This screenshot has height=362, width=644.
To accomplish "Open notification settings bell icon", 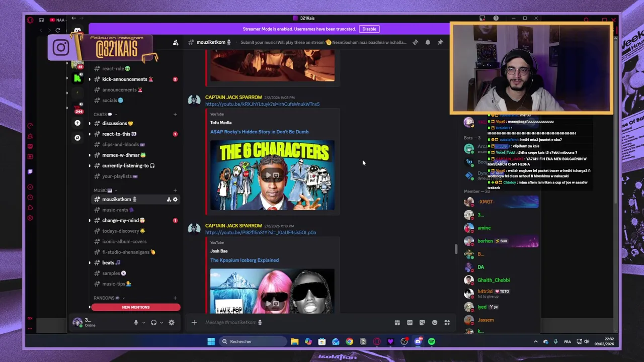I will [428, 43].
